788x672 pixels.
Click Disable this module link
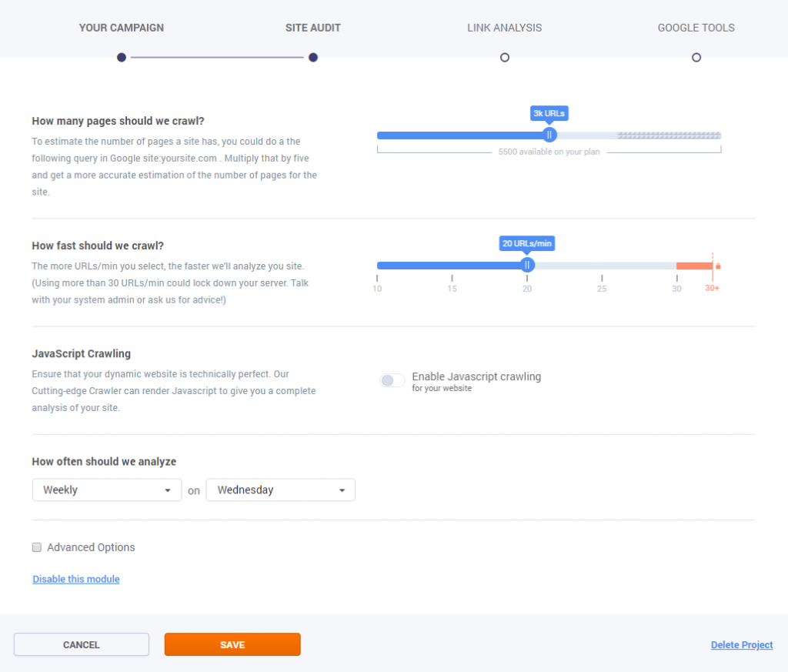(76, 579)
